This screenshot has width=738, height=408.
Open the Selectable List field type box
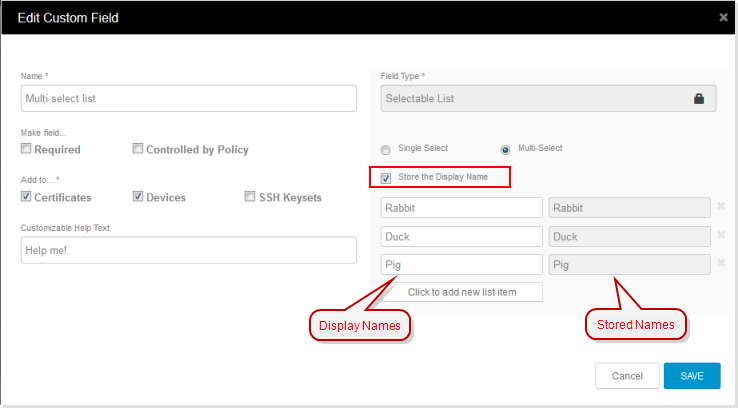545,98
